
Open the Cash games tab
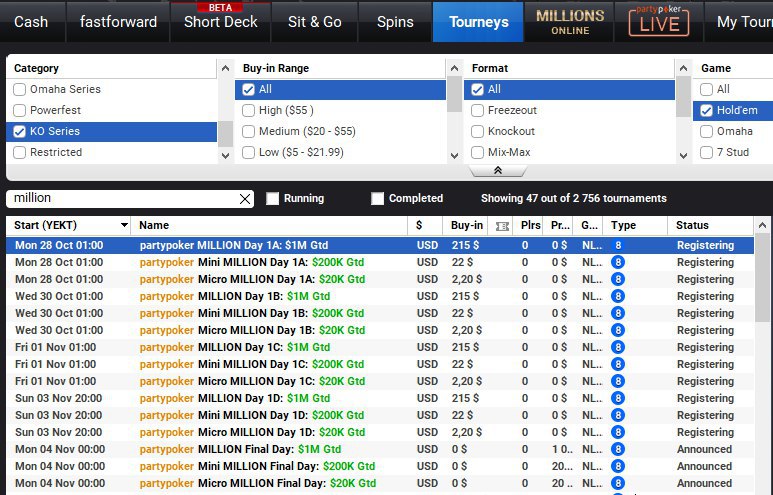[32, 22]
